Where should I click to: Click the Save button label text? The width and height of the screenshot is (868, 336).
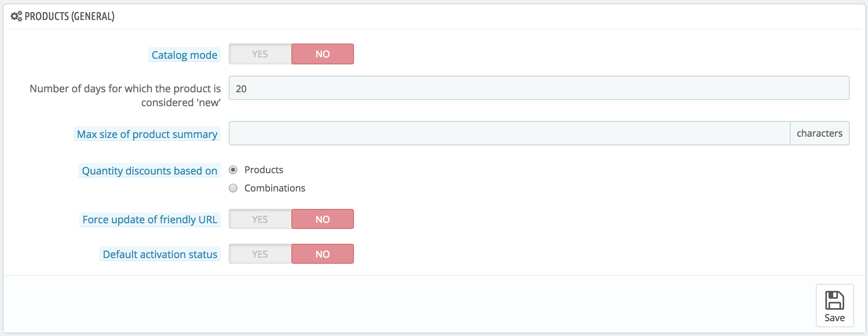tap(835, 318)
